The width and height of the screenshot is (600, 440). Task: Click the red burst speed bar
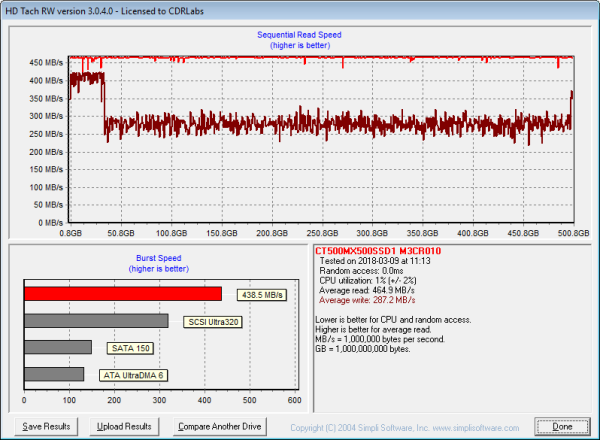pos(122,294)
